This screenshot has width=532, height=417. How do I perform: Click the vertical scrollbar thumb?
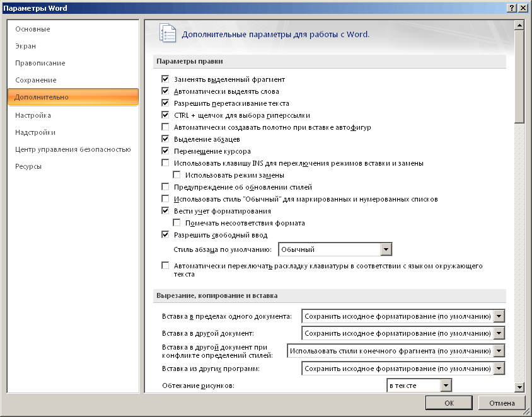[519, 77]
